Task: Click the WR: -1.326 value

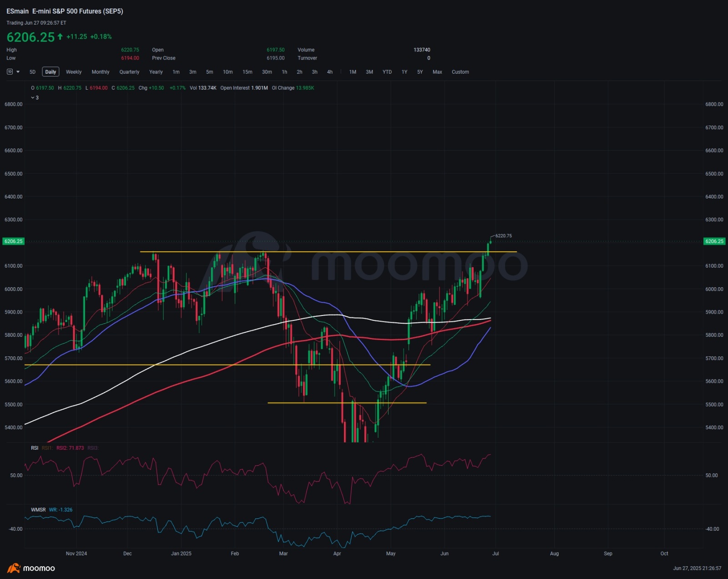Action: click(x=61, y=510)
